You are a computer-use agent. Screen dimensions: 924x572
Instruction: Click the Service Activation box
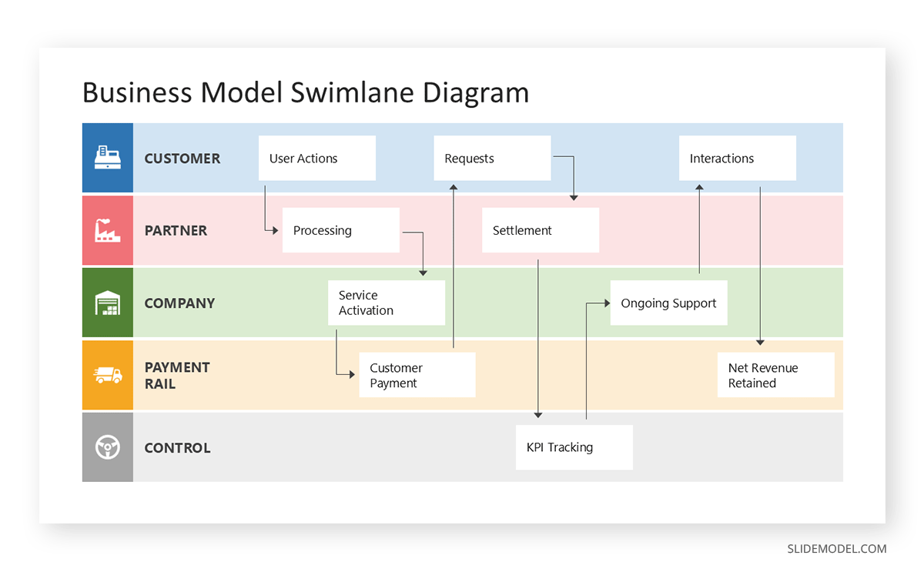tap(387, 303)
